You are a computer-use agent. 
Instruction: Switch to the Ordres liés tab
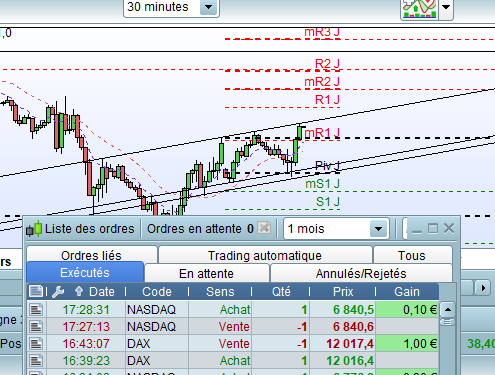tap(91, 255)
